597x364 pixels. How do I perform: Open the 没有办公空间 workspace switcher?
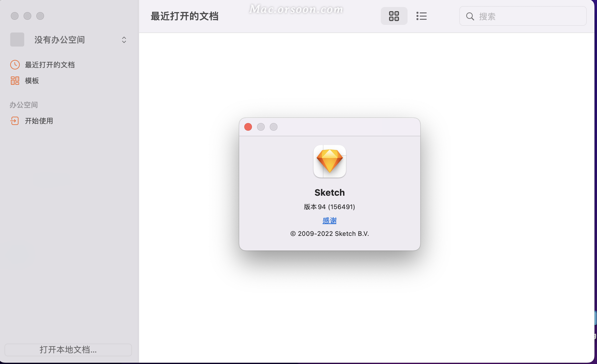point(69,40)
